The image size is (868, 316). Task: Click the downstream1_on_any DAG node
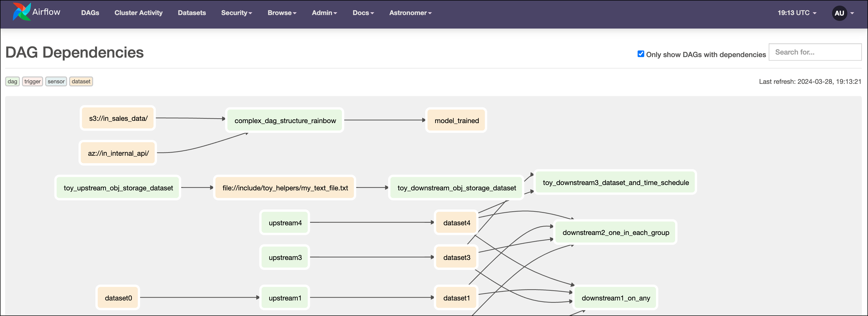click(615, 297)
